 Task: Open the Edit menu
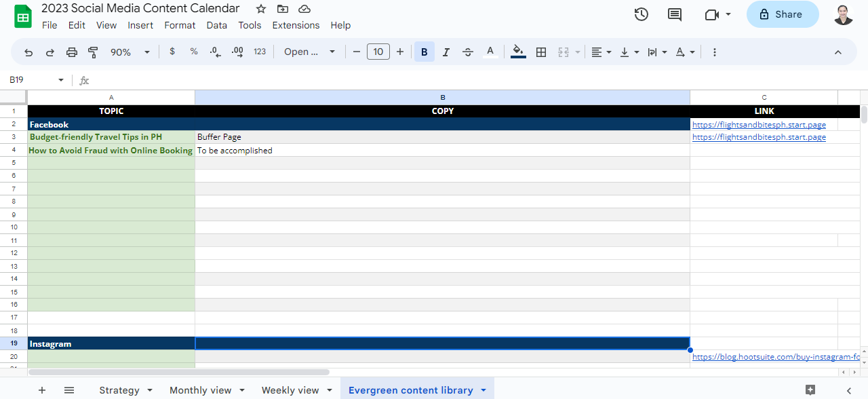(x=77, y=25)
